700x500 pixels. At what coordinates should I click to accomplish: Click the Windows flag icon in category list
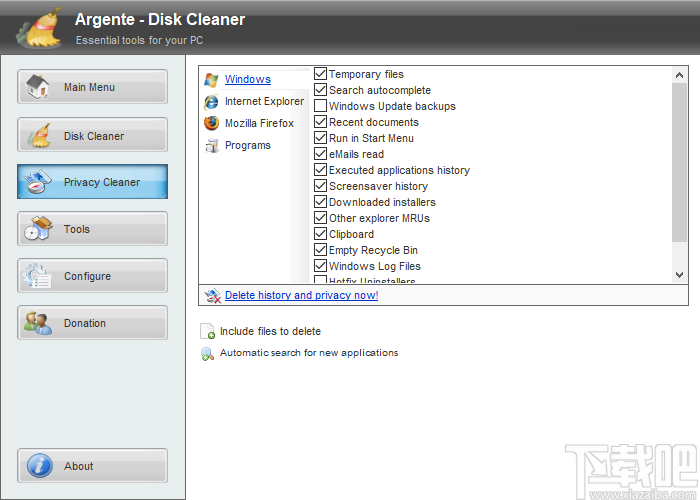click(211, 80)
